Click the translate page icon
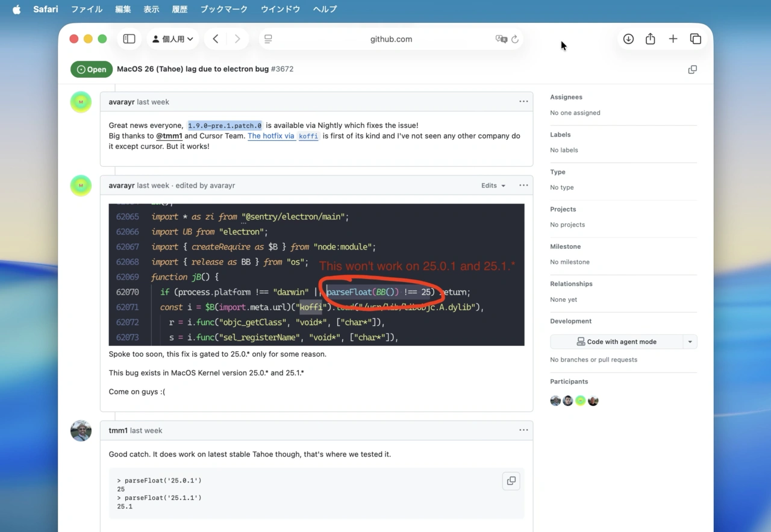This screenshot has height=532, width=771. coord(501,39)
